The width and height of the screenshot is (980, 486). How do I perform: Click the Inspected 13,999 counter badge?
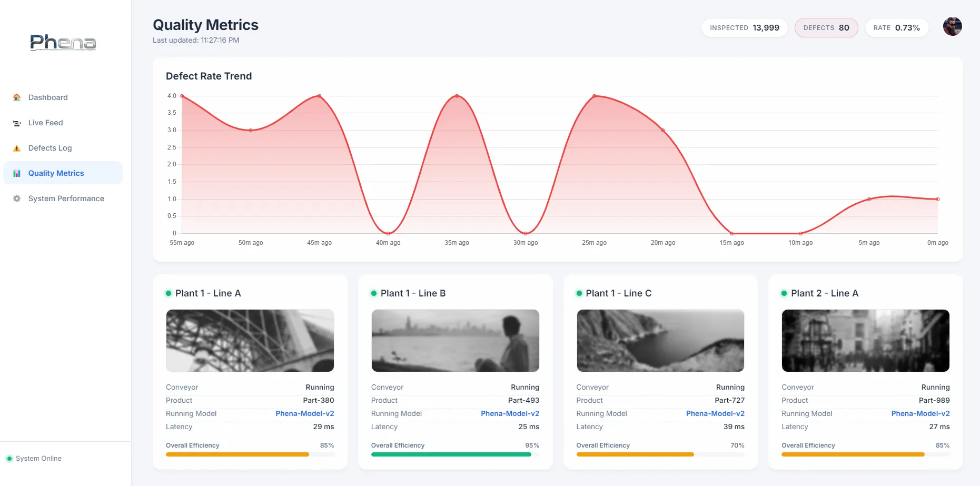point(744,27)
